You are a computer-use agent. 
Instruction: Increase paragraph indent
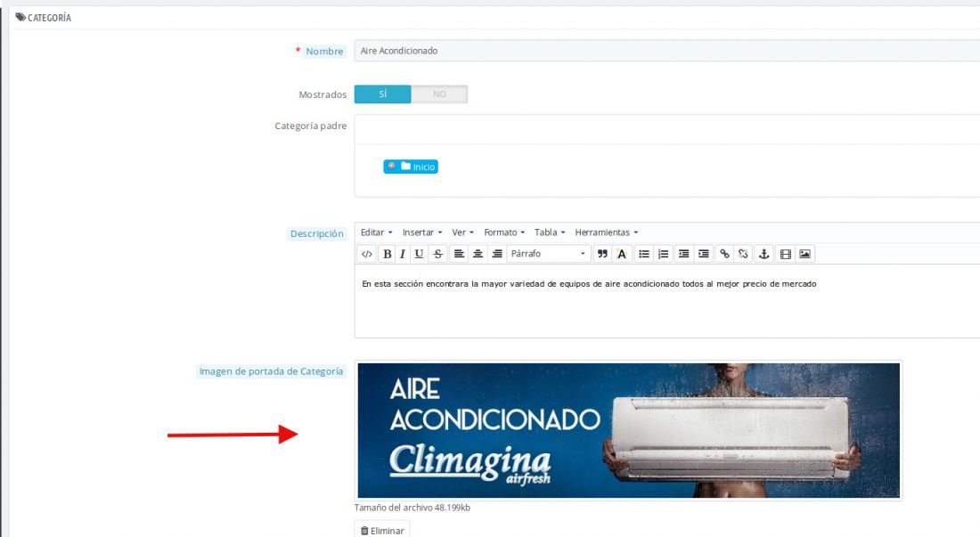pyautogui.click(x=703, y=254)
